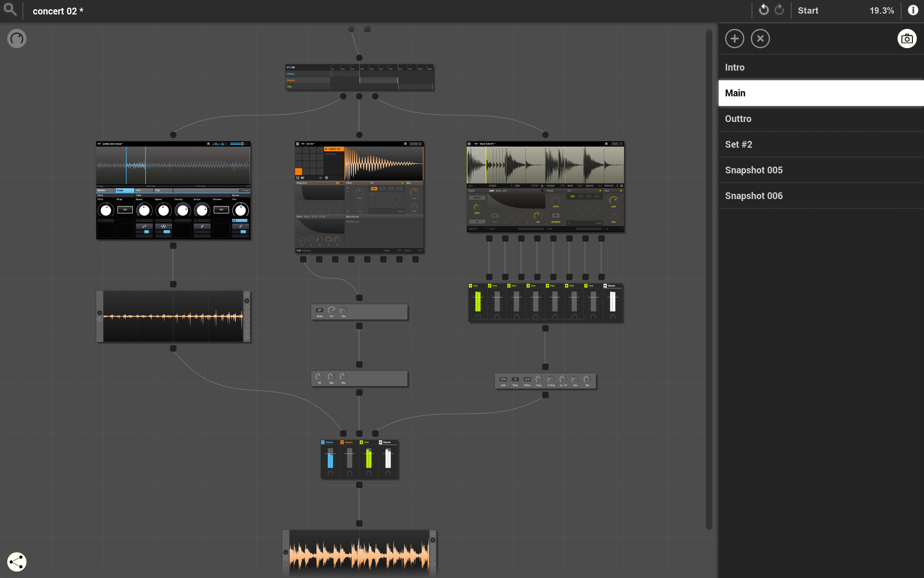Toggle Wrap Off switch in Granite

[x=125, y=210]
